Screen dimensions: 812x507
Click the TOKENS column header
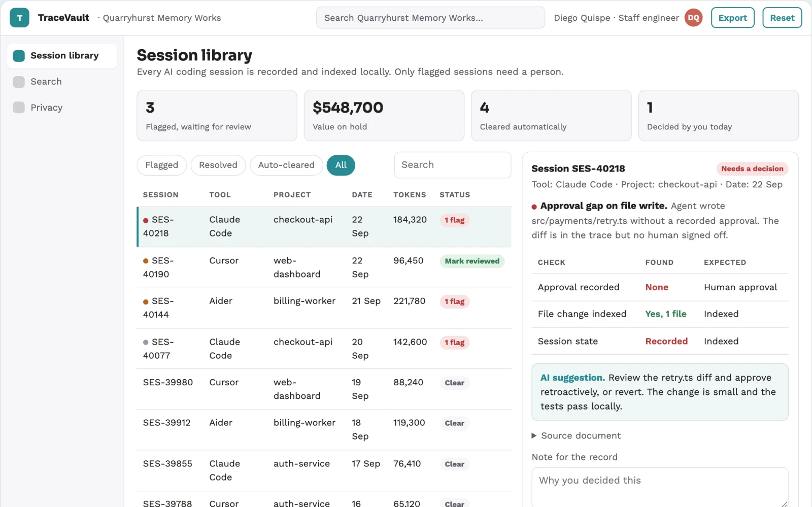(x=410, y=195)
